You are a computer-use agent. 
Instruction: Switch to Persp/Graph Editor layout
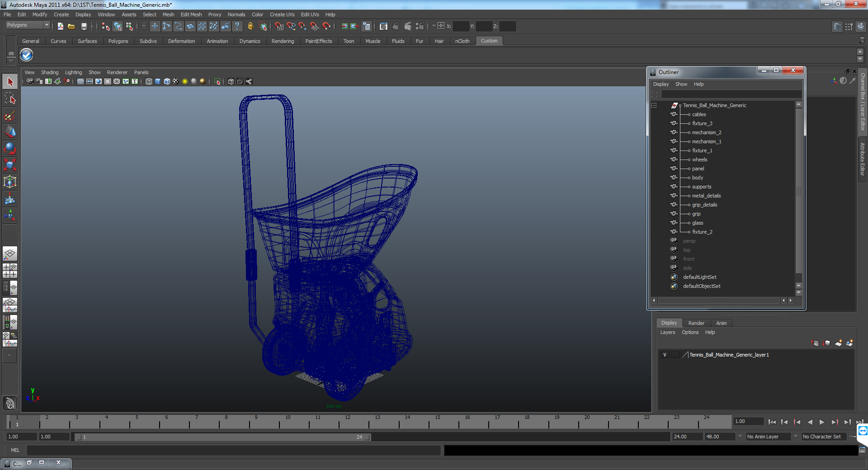pos(10,305)
